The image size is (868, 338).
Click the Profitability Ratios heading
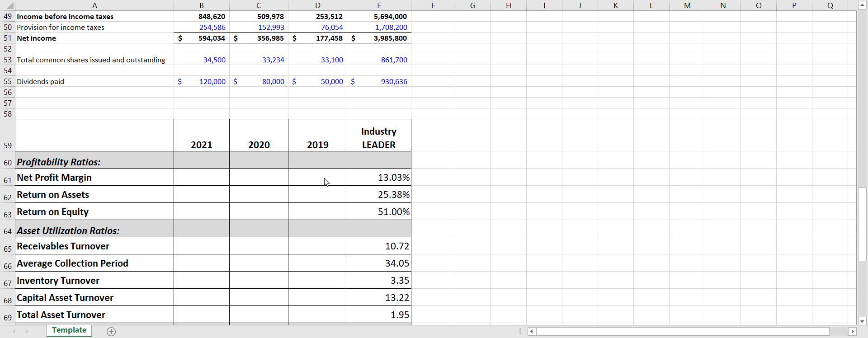click(59, 162)
